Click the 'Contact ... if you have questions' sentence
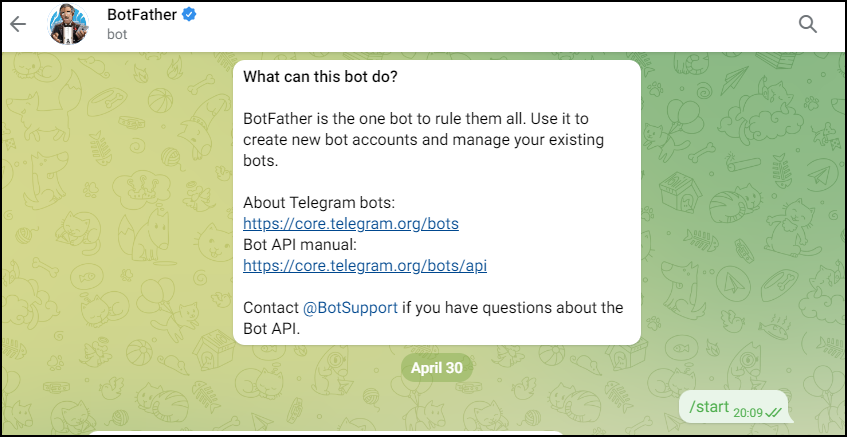Screen dimensions: 847x437 (433, 318)
